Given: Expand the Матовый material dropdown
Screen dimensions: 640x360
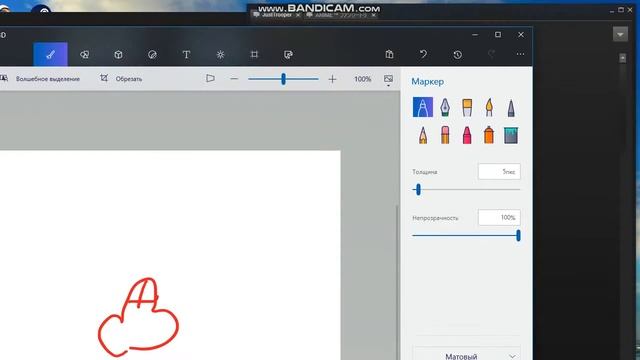Looking at the screenshot, I should pyautogui.click(x=467, y=354).
